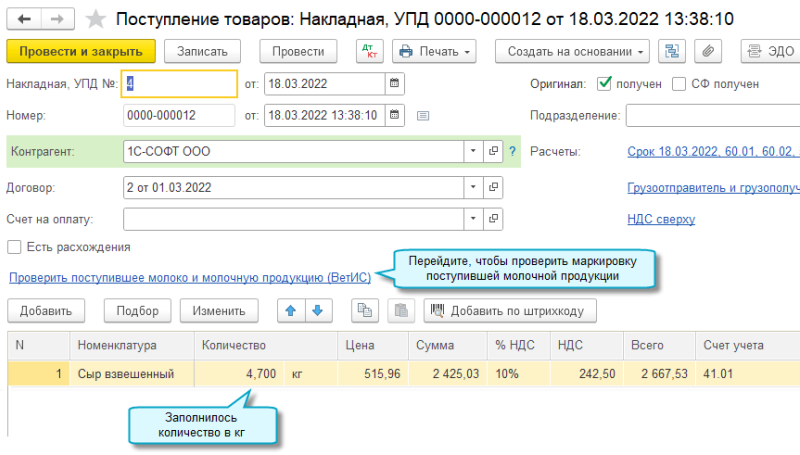Go back with the left arrow button
This screenshot has width=800, height=455.
[x=23, y=19]
